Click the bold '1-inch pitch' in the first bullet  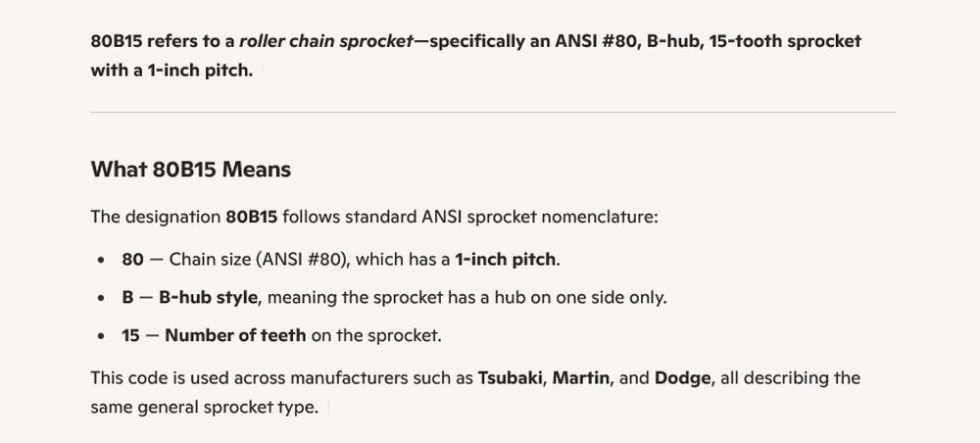coord(505,260)
